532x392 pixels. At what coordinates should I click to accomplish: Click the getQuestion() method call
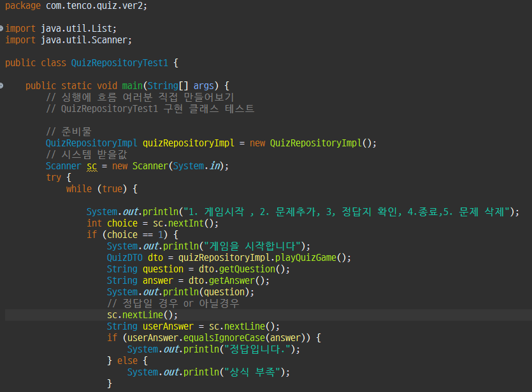coord(252,269)
